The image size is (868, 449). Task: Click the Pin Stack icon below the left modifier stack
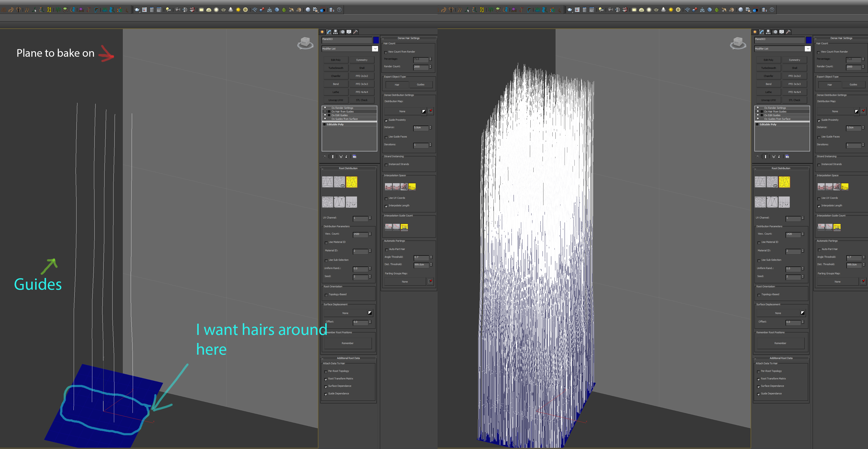(325, 157)
